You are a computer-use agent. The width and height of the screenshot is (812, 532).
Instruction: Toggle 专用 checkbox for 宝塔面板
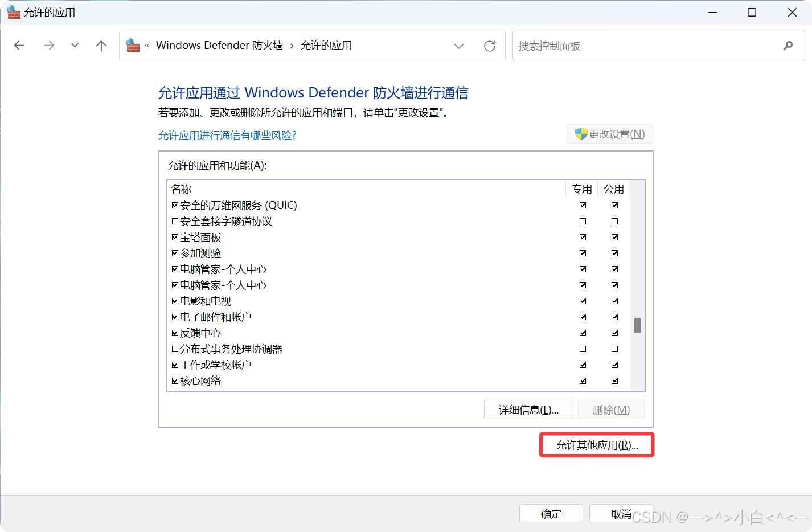coord(583,237)
